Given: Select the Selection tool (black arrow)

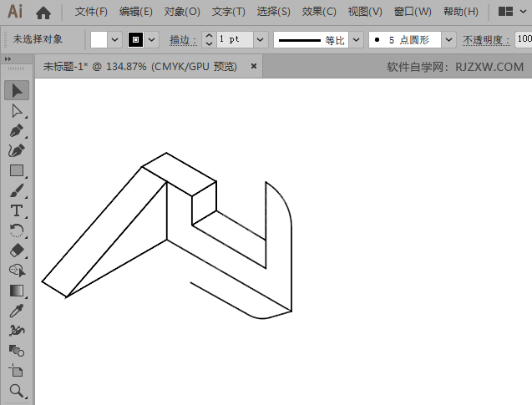Looking at the screenshot, I should tap(17, 90).
